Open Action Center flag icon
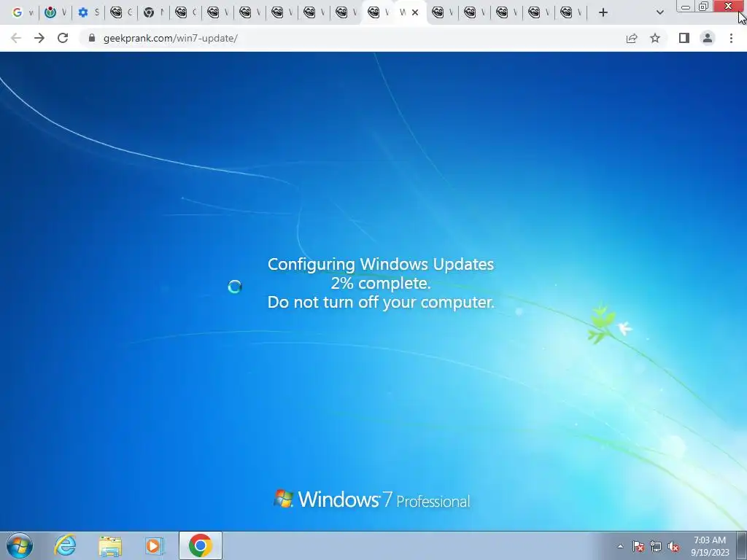The image size is (747, 560). tap(638, 546)
